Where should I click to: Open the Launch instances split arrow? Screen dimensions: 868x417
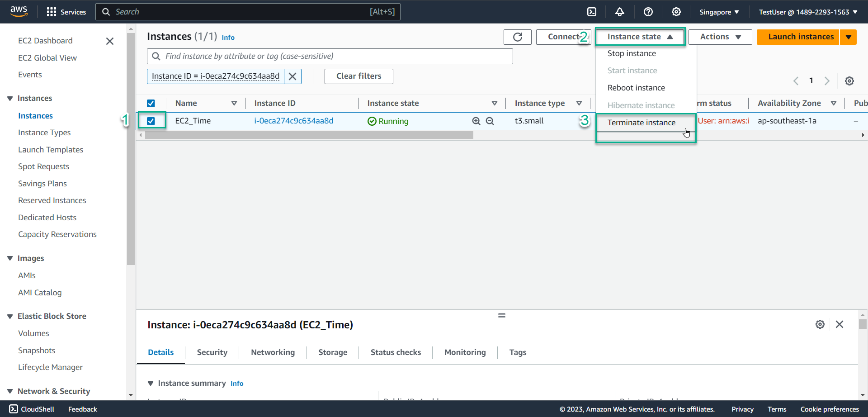(x=849, y=37)
